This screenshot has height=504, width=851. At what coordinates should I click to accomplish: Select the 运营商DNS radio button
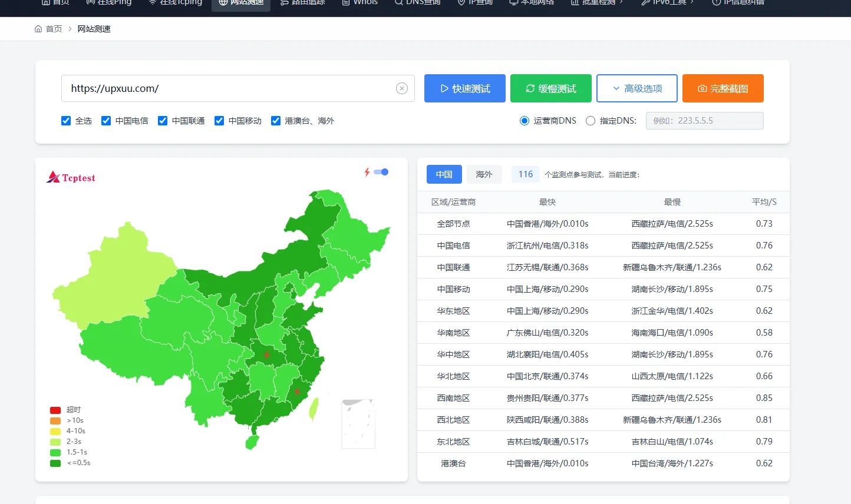tap(525, 121)
